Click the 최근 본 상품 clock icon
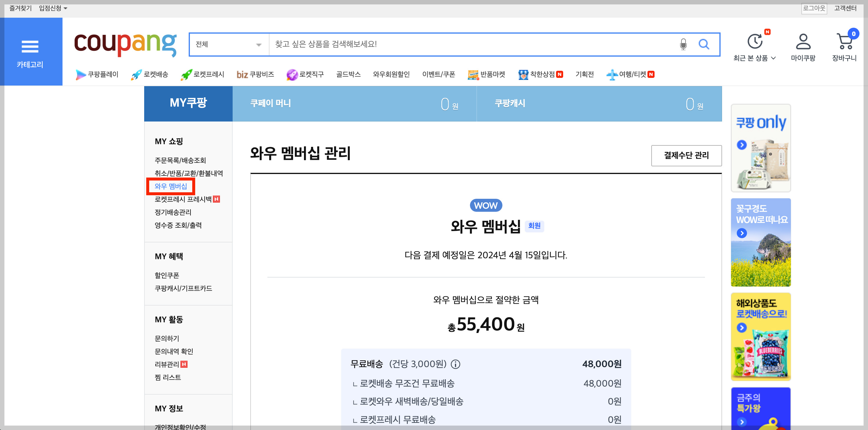This screenshot has height=430, width=868. (755, 42)
